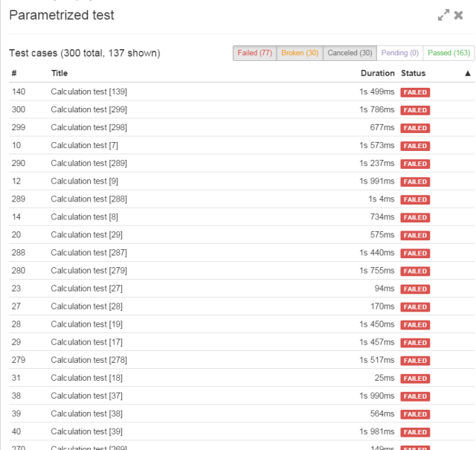Click FAILED badge for Calculation test [288]
476x450 pixels.
[x=414, y=199]
